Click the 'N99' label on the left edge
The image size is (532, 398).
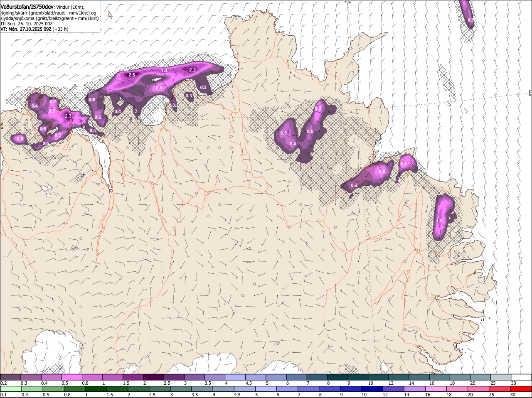[x=2, y=125]
